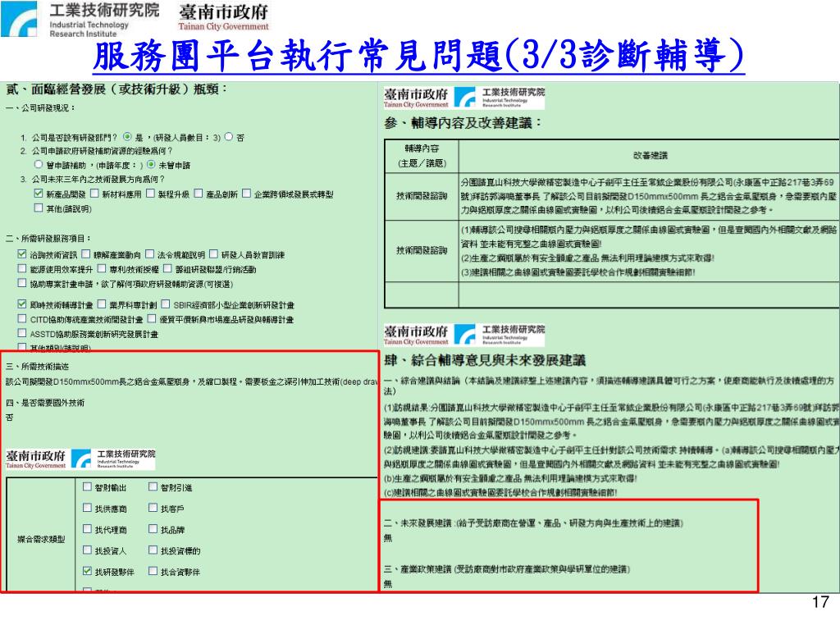The image size is (840, 630).
Task: Check the 企業跨領域發展或轉型 checkbox
Action: pos(246,194)
